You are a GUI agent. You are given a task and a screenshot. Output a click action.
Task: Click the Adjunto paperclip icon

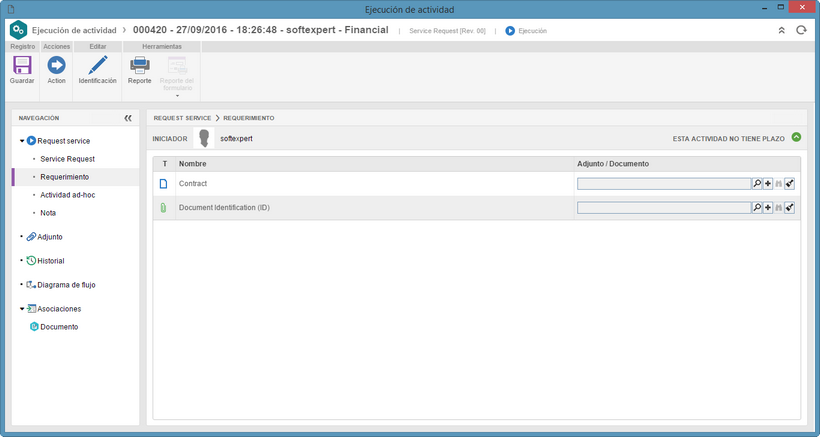coord(31,237)
